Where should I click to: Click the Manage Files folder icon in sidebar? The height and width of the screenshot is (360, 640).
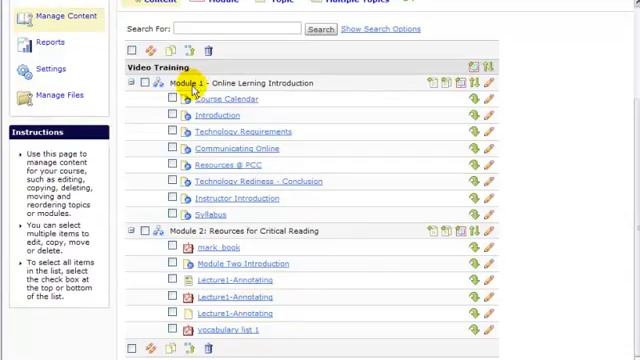coord(24,98)
